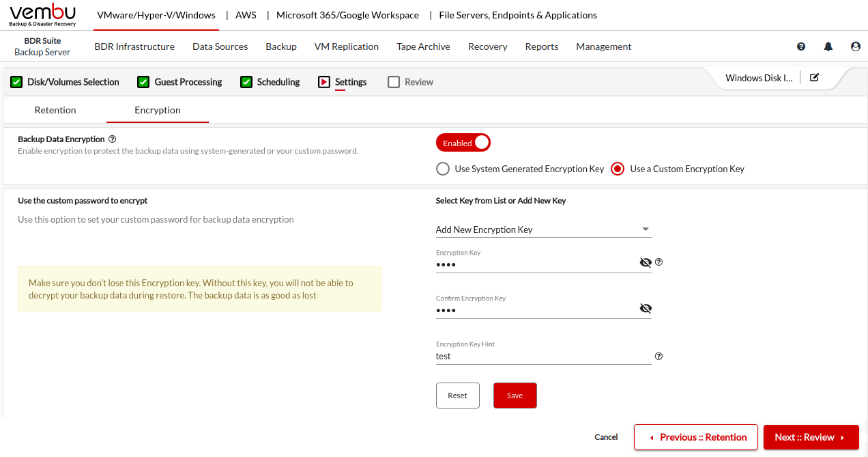Click the Encryption Key Hint input field
This screenshot has height=457, width=868.
[x=543, y=356]
